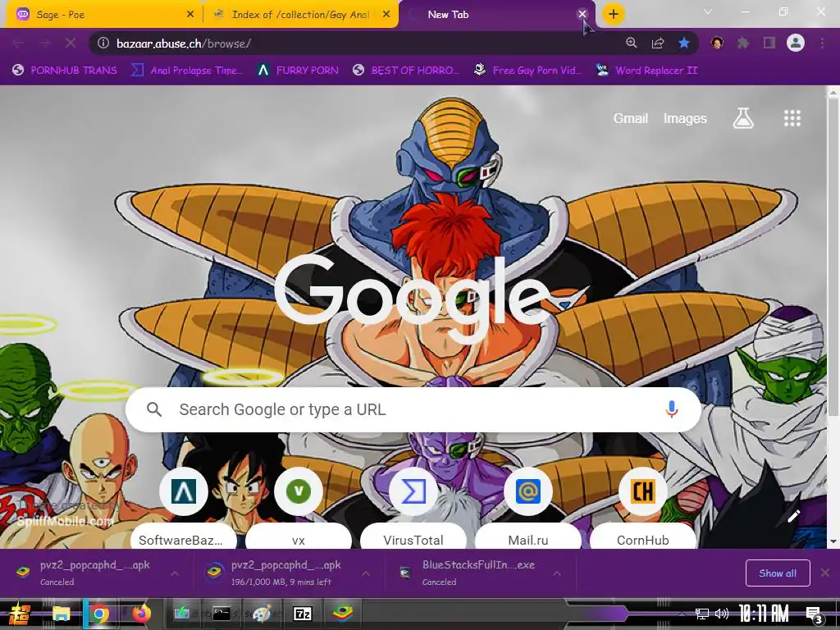This screenshot has width=840, height=630.
Task: Click the page's vertical scrollbar
Action: pos(833,257)
